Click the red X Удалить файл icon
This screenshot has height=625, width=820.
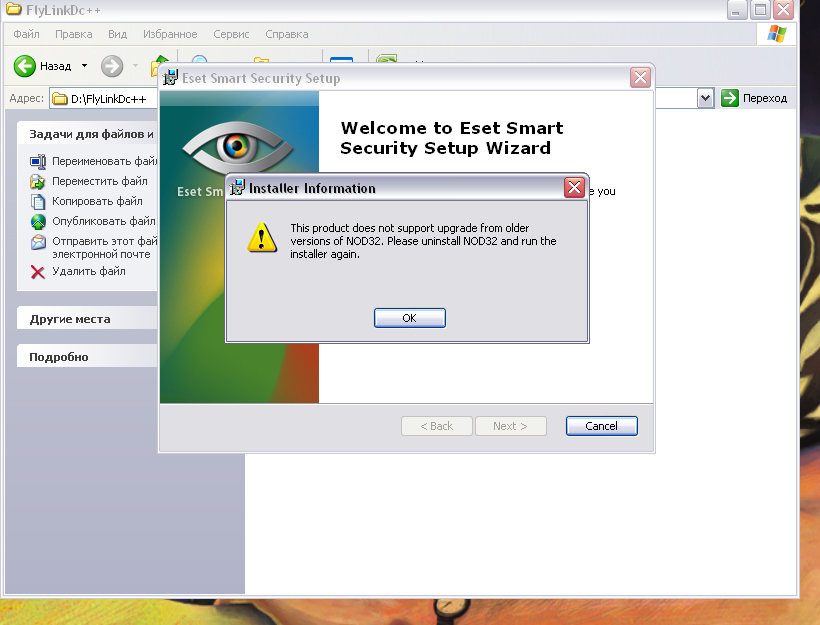[38, 271]
